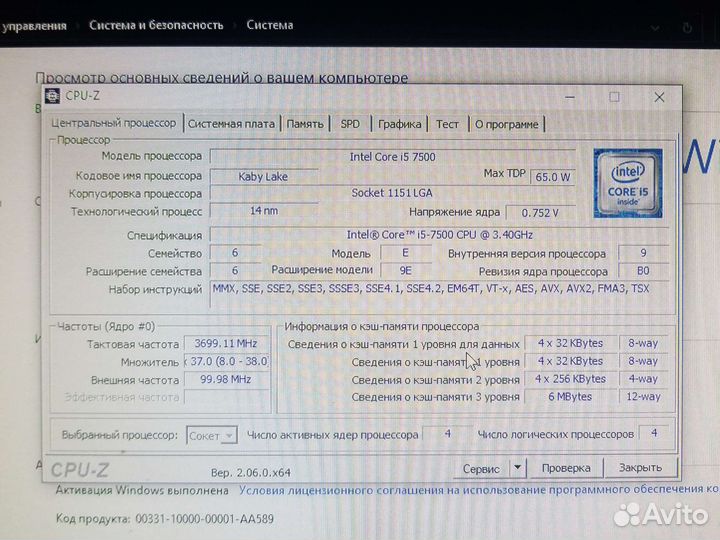Go to the Графика tab

click(x=399, y=124)
